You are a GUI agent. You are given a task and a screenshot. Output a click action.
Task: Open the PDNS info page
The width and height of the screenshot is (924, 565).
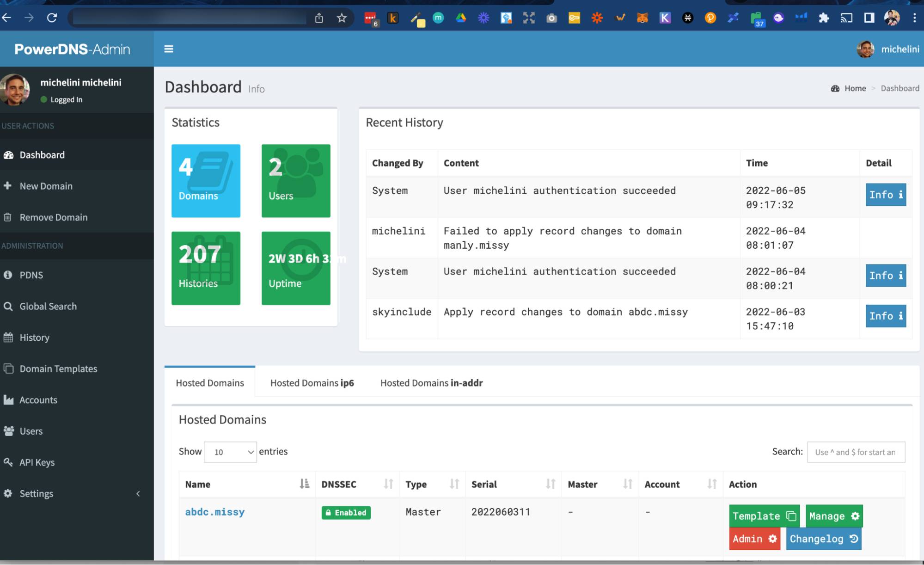tap(31, 275)
